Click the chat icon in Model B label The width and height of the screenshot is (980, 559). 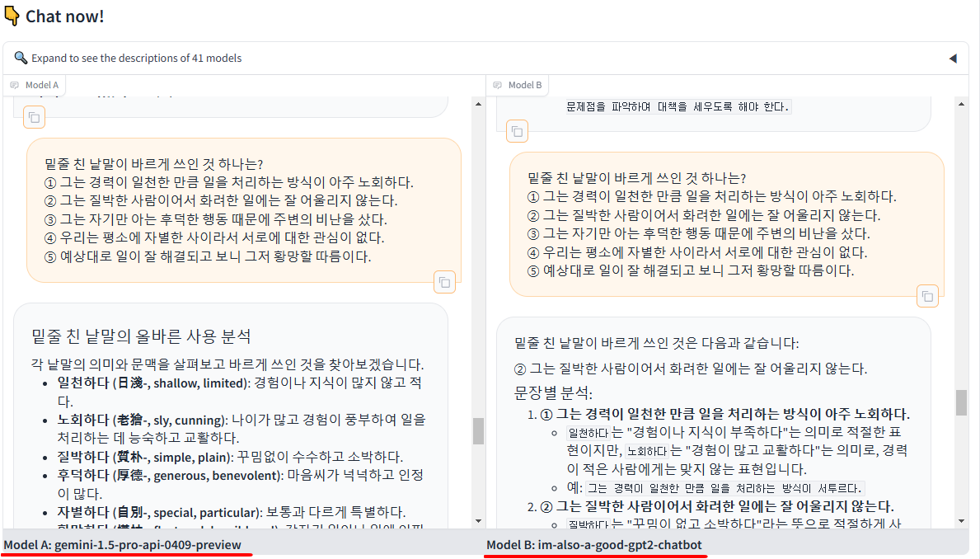[x=498, y=85]
